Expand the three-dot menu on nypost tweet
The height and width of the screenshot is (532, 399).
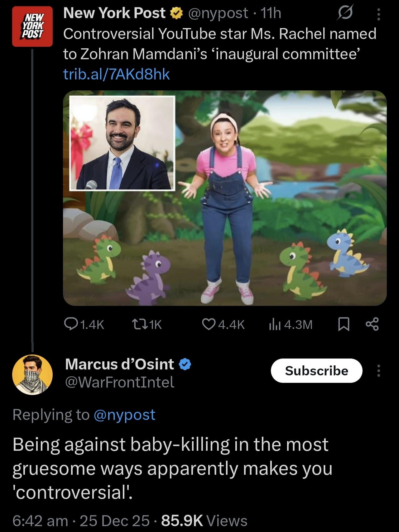click(x=379, y=14)
